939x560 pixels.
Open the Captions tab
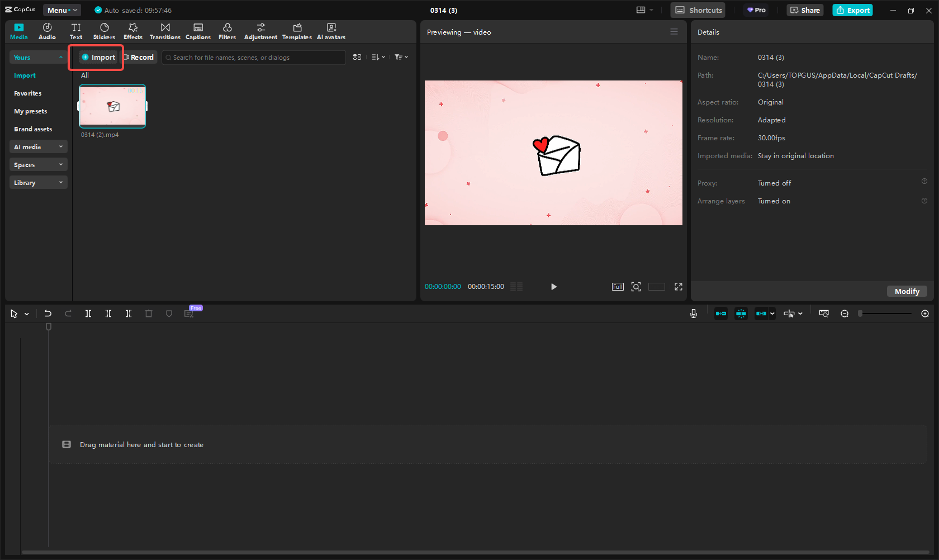[198, 31]
